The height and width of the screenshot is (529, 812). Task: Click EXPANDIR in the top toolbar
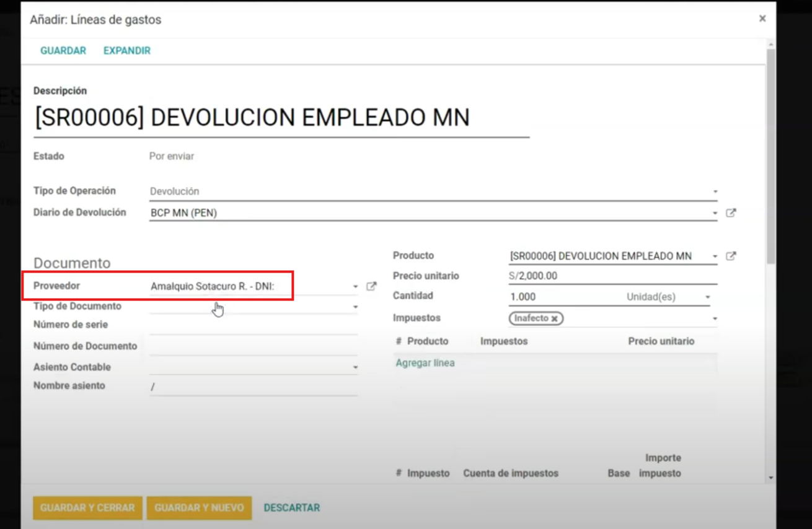(x=127, y=51)
